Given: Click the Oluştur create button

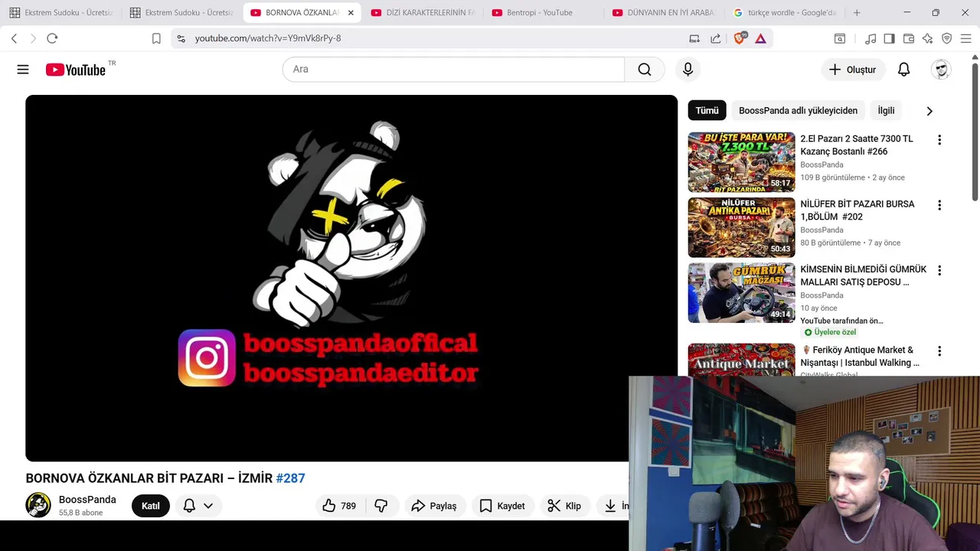Looking at the screenshot, I should pos(853,70).
